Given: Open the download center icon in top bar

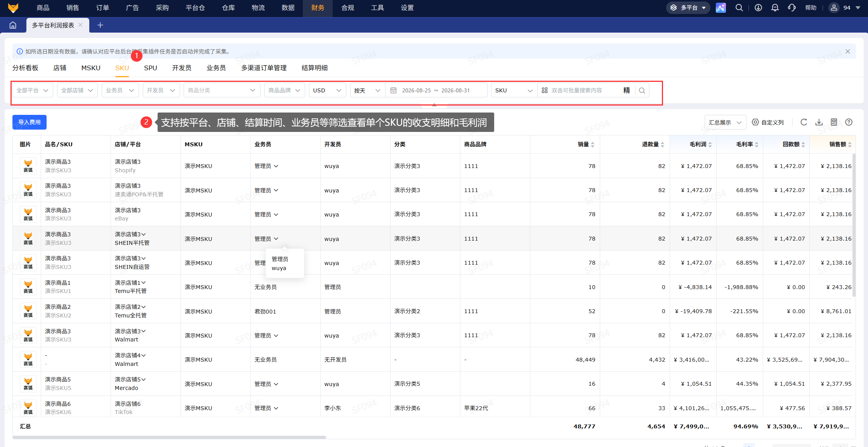Looking at the screenshot, I should coord(758,8).
